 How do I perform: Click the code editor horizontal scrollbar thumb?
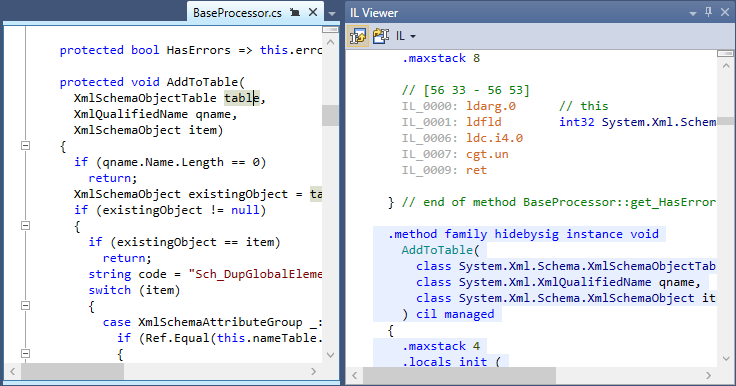(73, 371)
